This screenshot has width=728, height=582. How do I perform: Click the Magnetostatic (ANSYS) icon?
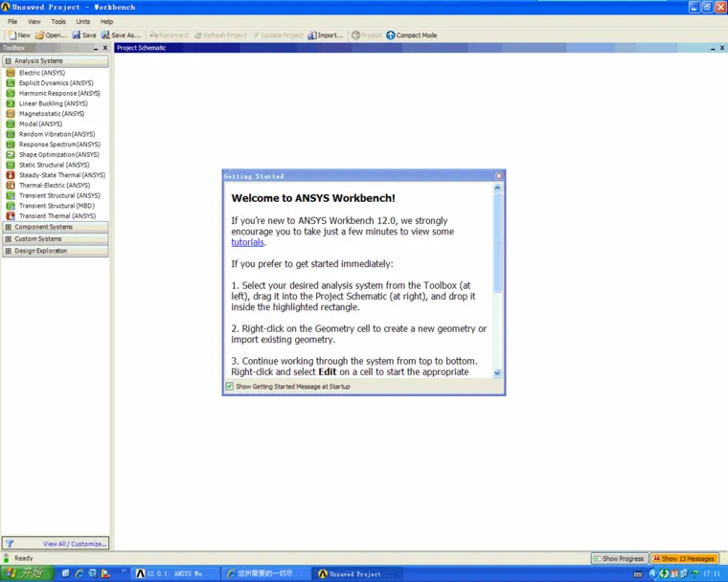pyautogui.click(x=11, y=114)
